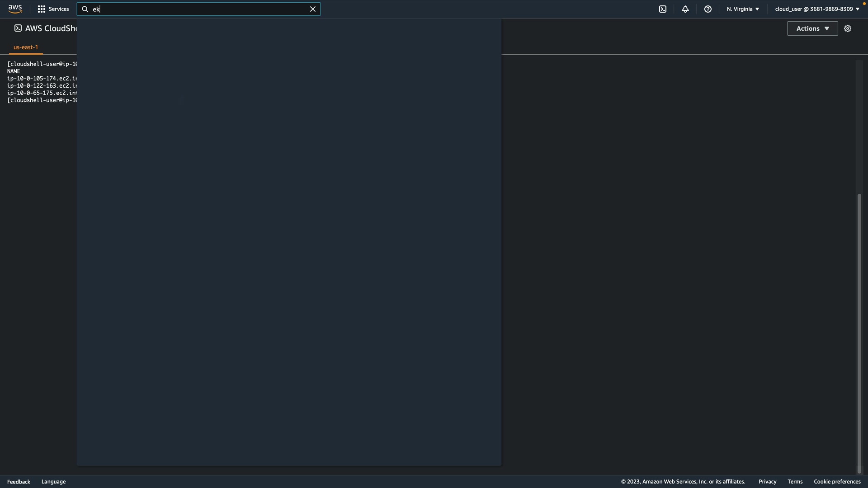Open the Feedback link

tap(19, 482)
